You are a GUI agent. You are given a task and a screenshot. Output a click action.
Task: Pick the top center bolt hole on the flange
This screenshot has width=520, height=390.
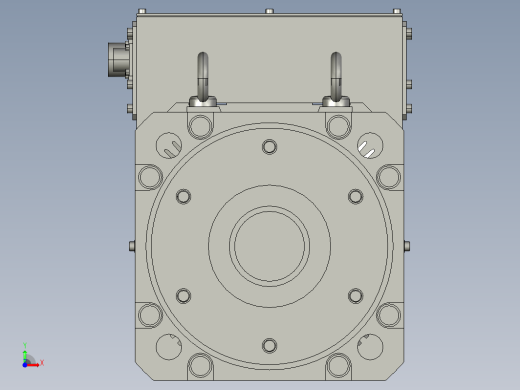[x=269, y=147]
